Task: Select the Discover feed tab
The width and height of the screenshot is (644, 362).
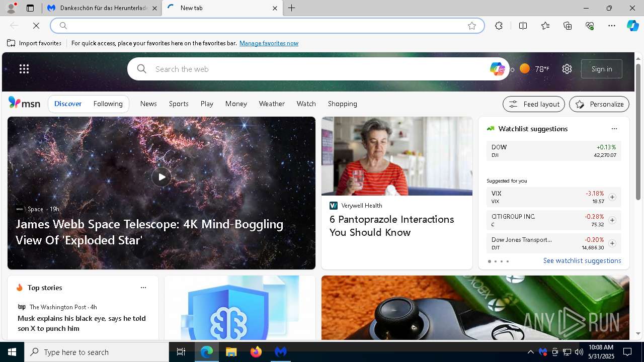Action: (68, 104)
